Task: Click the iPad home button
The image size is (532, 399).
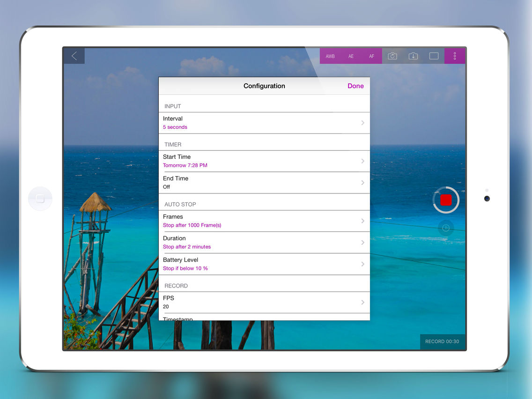Action: (40, 199)
